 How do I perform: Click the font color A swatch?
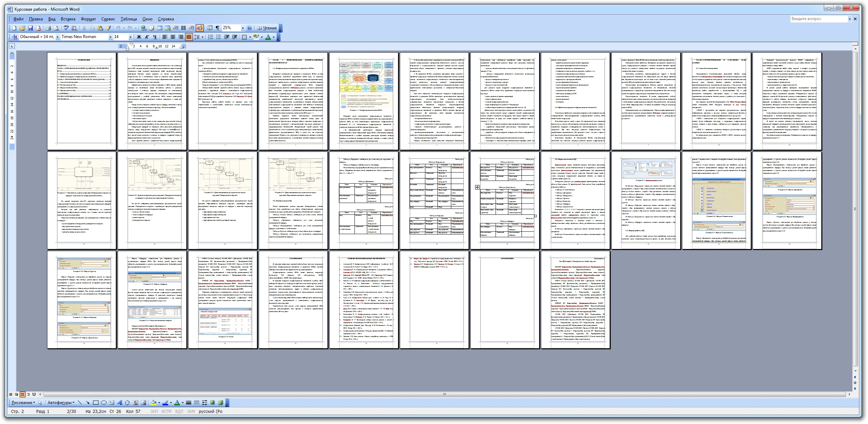tap(268, 37)
